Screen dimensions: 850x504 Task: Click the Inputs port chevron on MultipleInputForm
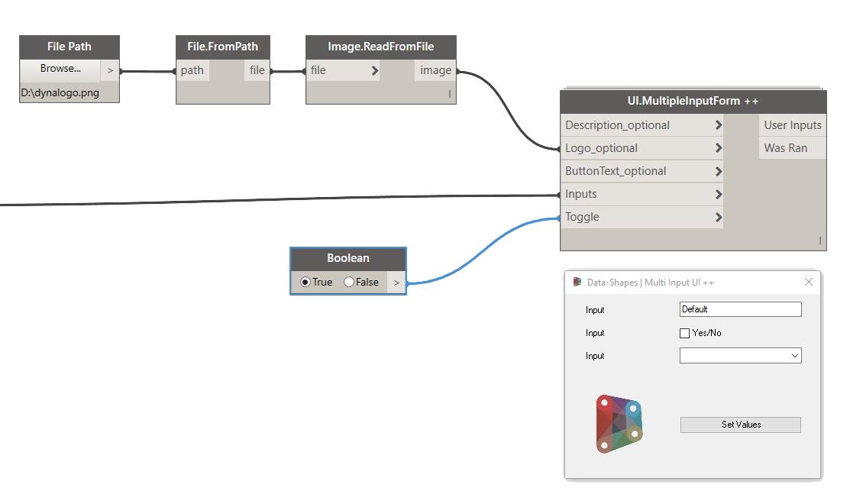719,194
